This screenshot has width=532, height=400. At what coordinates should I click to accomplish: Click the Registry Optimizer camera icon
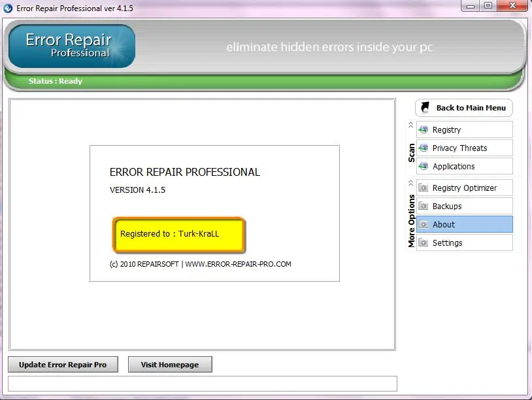(423, 188)
